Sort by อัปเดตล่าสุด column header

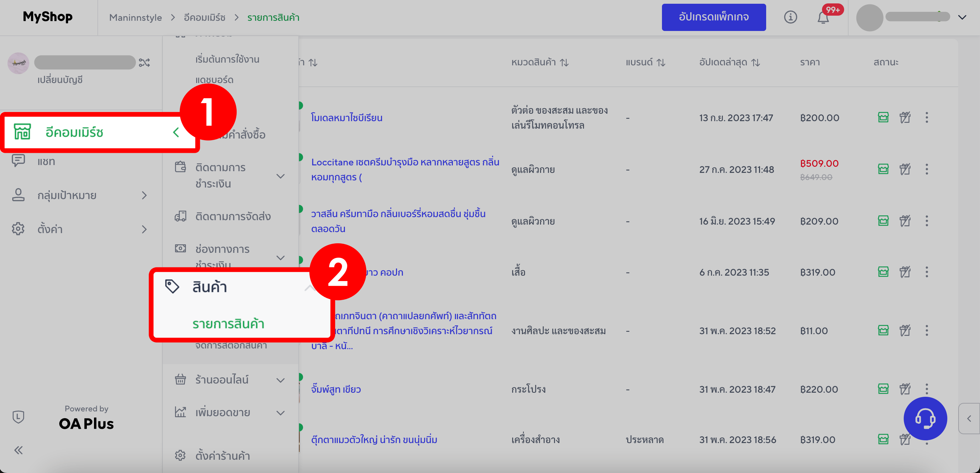[x=729, y=62]
